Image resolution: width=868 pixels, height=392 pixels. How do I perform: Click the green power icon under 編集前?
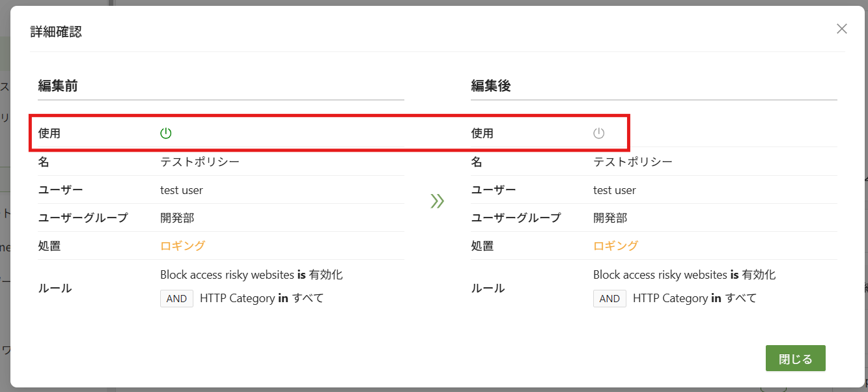pyautogui.click(x=166, y=133)
